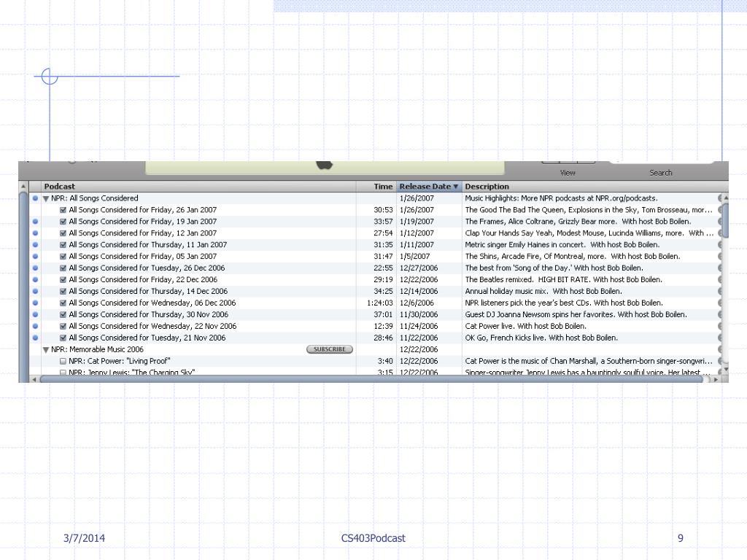
Task: Click the release date 12/6/2006
Action: [x=417, y=303]
